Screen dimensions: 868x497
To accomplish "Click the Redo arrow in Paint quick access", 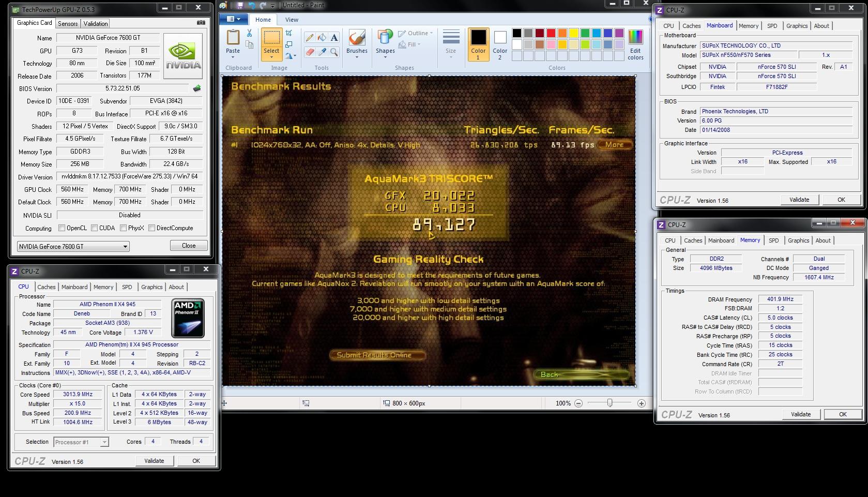I will tap(263, 5).
